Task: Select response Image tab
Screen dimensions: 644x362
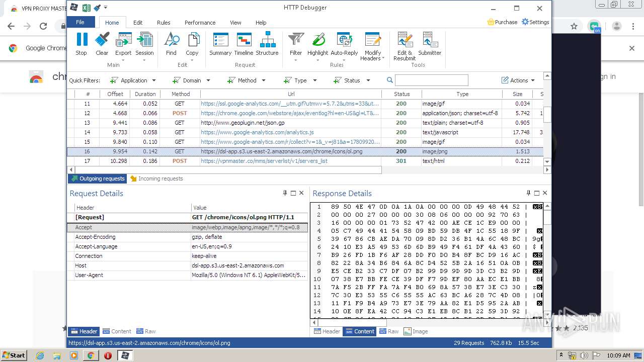Action: pos(416,331)
